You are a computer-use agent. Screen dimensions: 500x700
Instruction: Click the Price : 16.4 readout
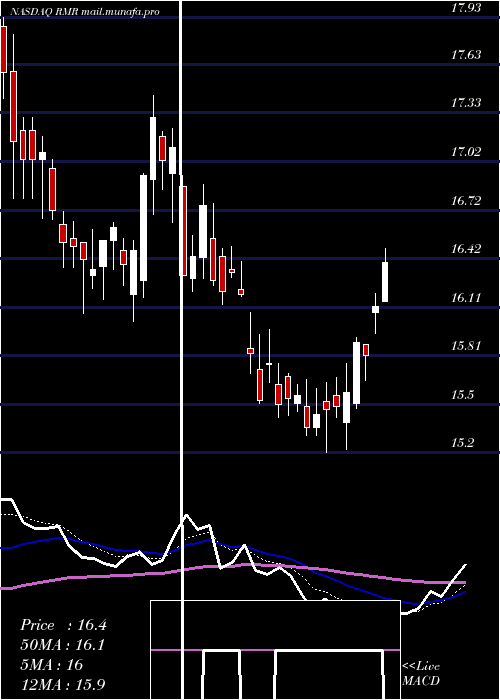[x=63, y=625]
